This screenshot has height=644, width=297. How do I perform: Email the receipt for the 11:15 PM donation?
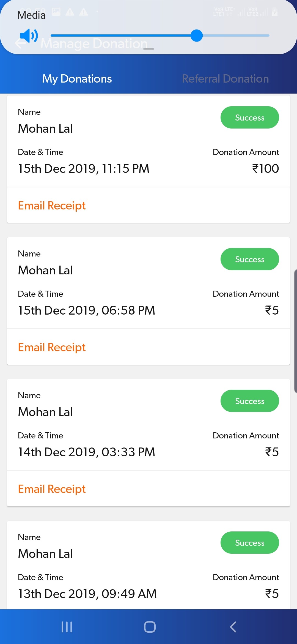point(52,206)
